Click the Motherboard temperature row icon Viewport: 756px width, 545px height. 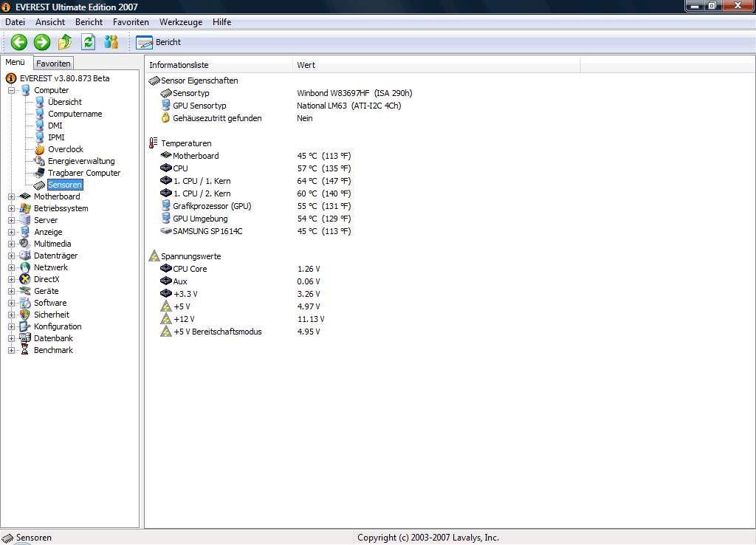tap(166, 155)
